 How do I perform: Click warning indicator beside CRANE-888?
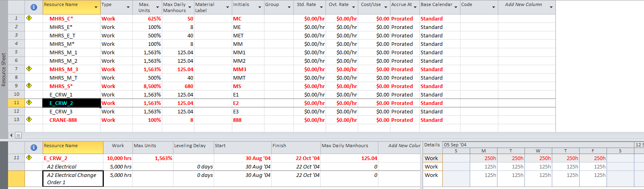coord(29,119)
